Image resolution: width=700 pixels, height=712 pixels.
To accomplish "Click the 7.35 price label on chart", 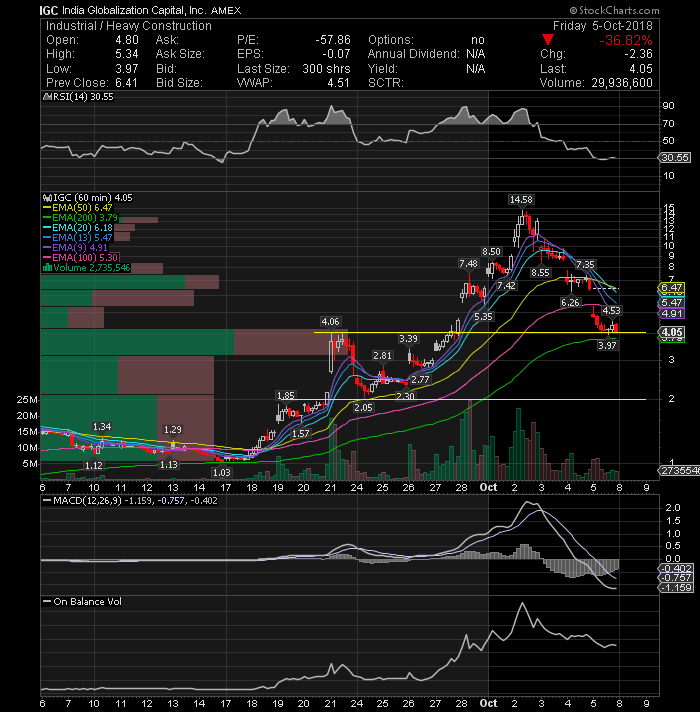I will (x=585, y=264).
